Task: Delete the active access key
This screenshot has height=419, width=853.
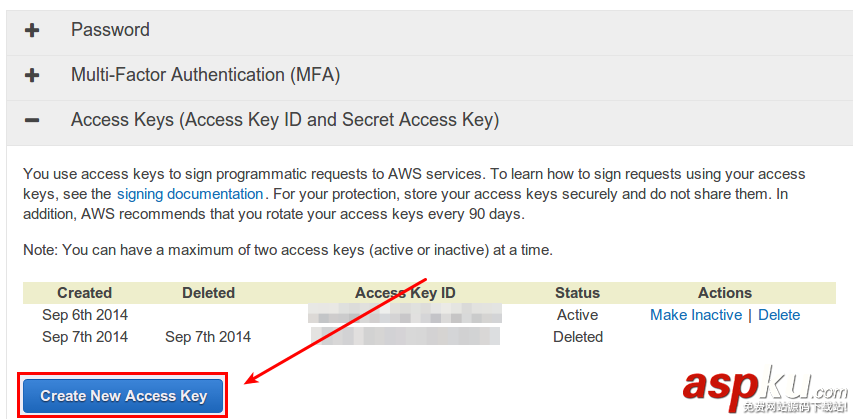Action: [779, 315]
